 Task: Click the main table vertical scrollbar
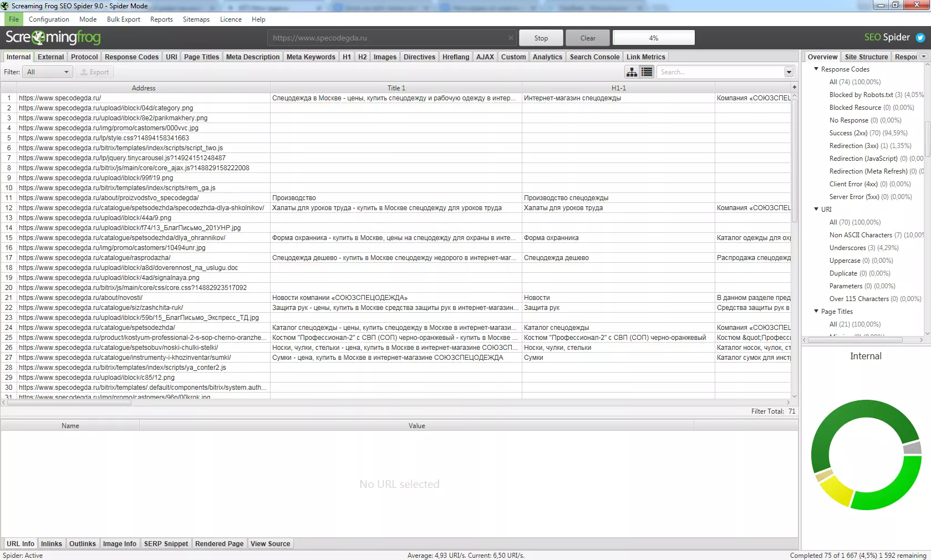click(x=794, y=161)
